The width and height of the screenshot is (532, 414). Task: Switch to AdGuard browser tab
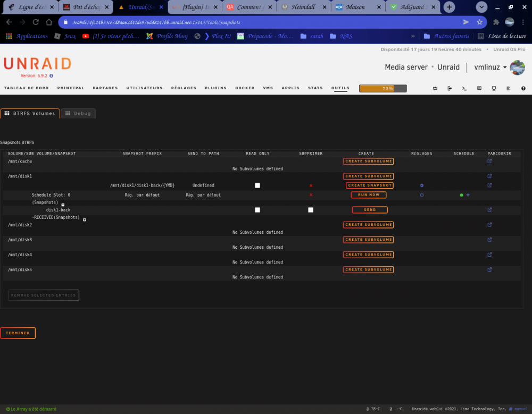[412, 7]
